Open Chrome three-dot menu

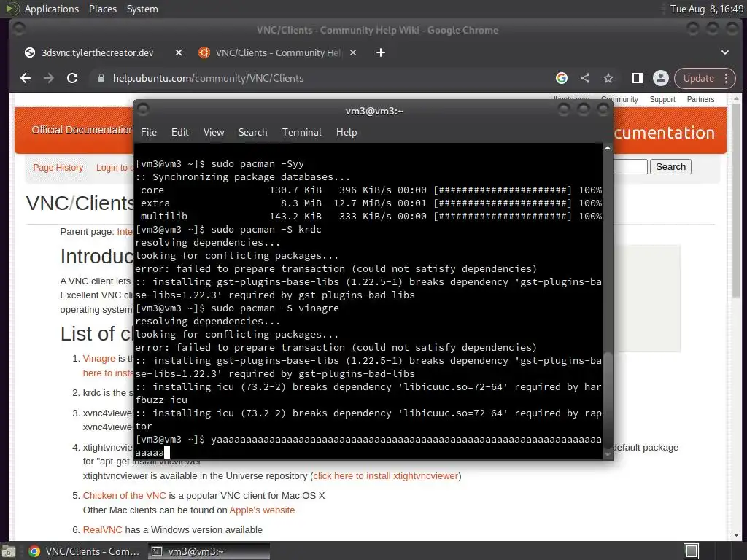click(727, 78)
